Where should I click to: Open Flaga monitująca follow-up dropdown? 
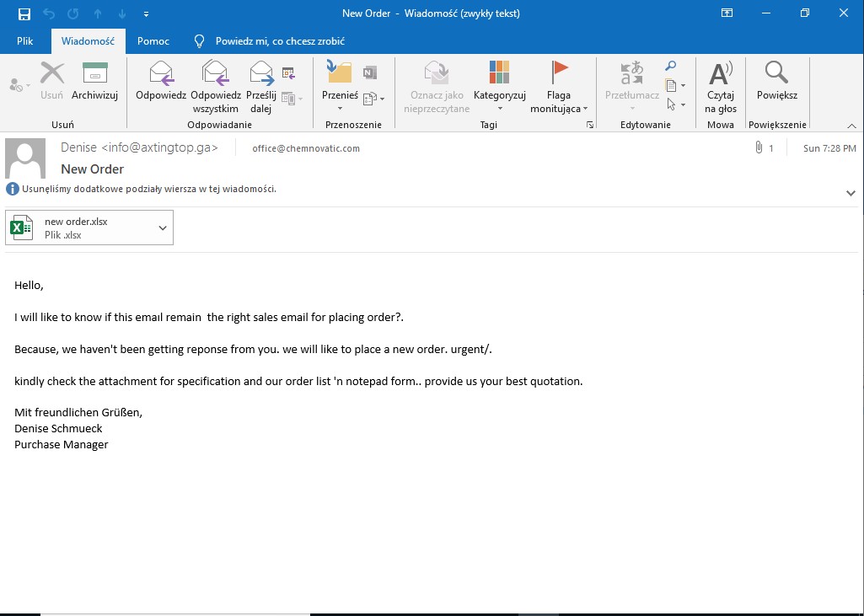[x=585, y=109]
